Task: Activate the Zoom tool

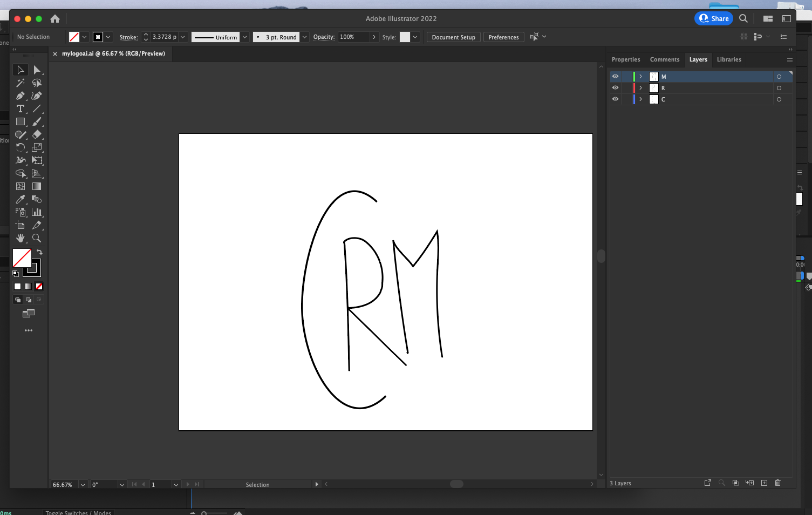Action: click(x=37, y=238)
